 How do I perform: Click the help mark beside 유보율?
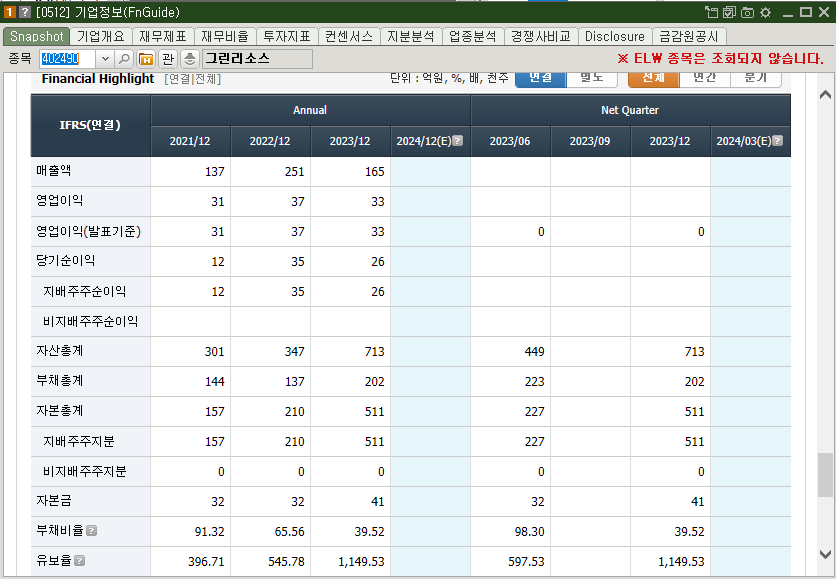pyautogui.click(x=79, y=561)
